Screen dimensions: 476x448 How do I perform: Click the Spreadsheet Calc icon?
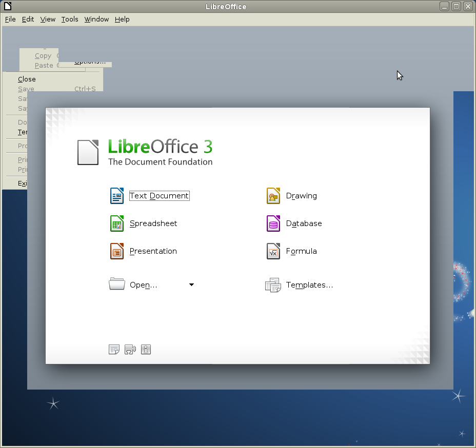coord(117,223)
